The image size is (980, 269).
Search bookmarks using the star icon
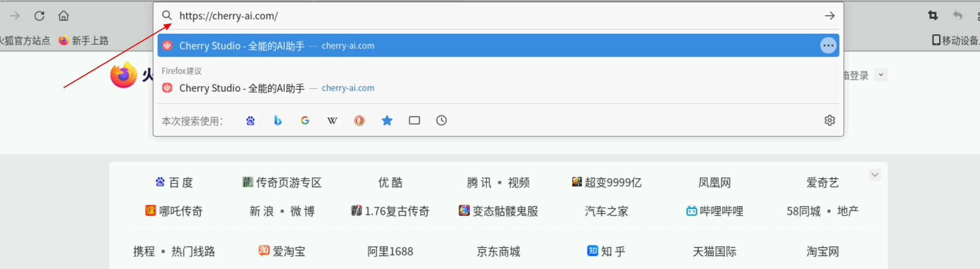click(387, 121)
